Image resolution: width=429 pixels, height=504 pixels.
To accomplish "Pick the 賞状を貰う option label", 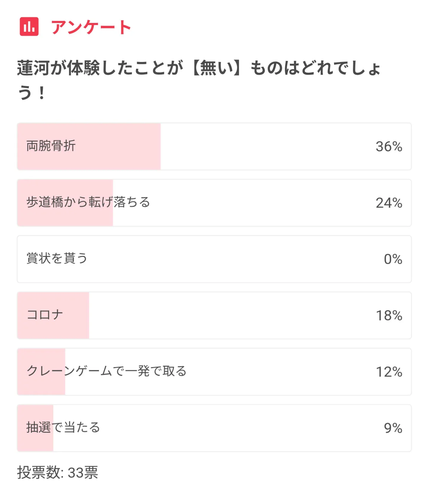I will tap(57, 258).
